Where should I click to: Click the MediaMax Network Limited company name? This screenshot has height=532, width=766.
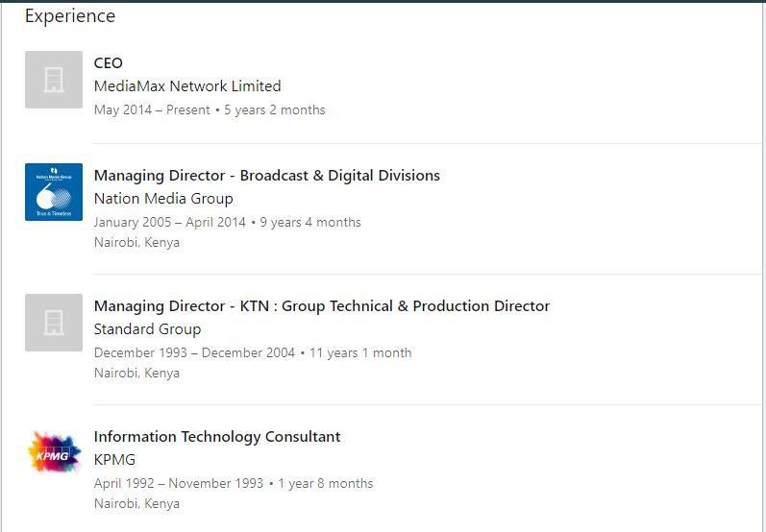pos(187,85)
